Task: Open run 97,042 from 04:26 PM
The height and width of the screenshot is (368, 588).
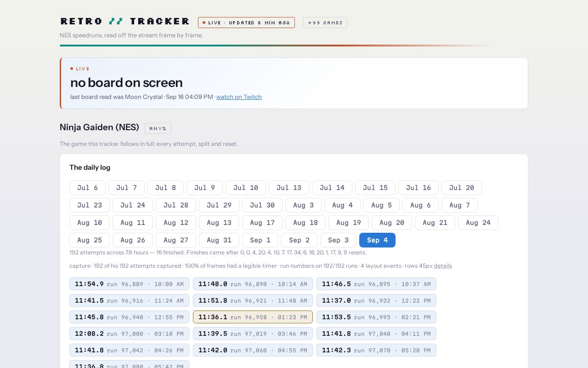Action: pos(129,350)
